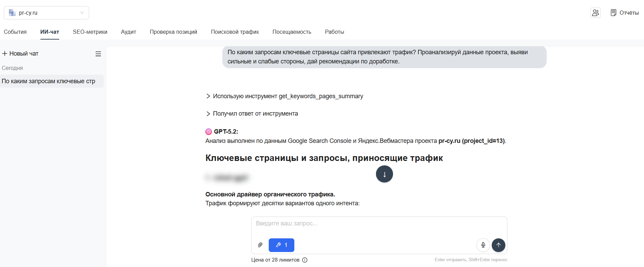644x267 pixels.
Task: Click the microphone voice input icon
Action: (x=483, y=245)
